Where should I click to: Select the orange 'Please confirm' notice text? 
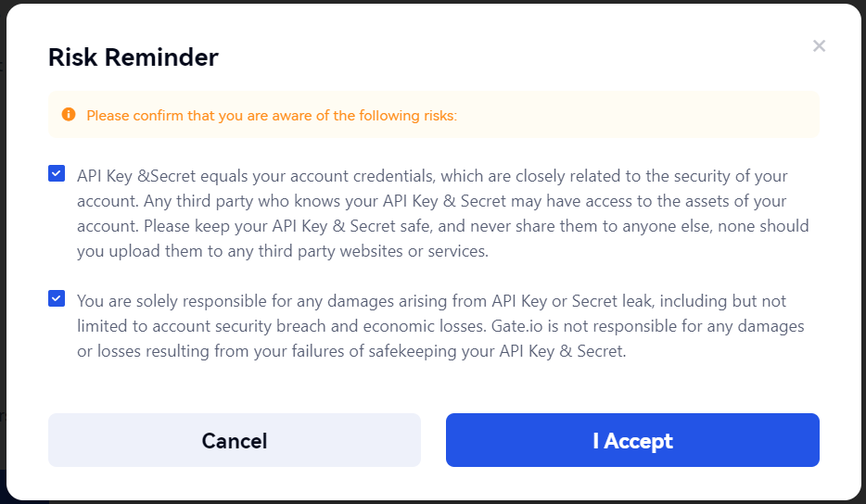pos(272,116)
